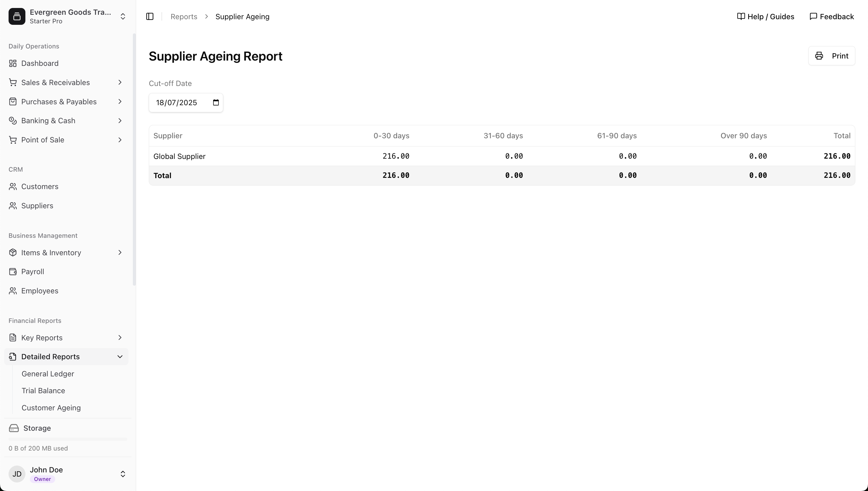Click the JD user avatar
This screenshot has height=491, width=868.
(x=17, y=474)
